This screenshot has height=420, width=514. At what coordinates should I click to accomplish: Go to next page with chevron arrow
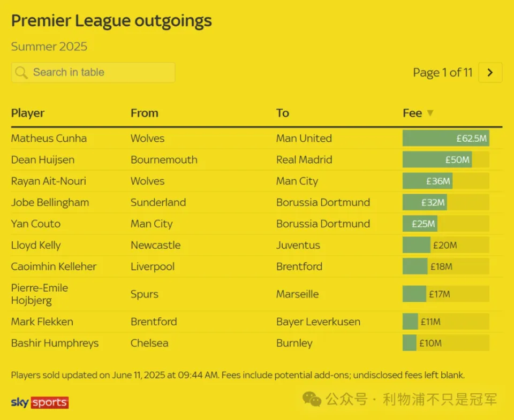(x=490, y=72)
